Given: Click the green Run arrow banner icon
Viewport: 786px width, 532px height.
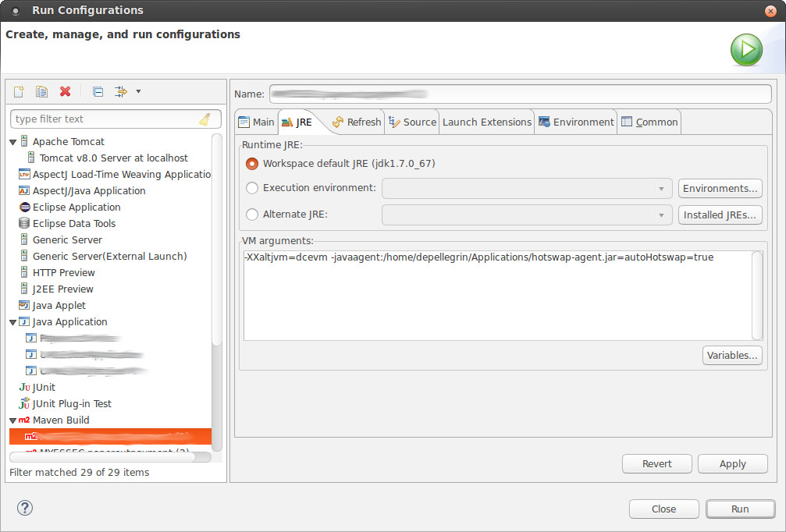Looking at the screenshot, I should pyautogui.click(x=746, y=50).
